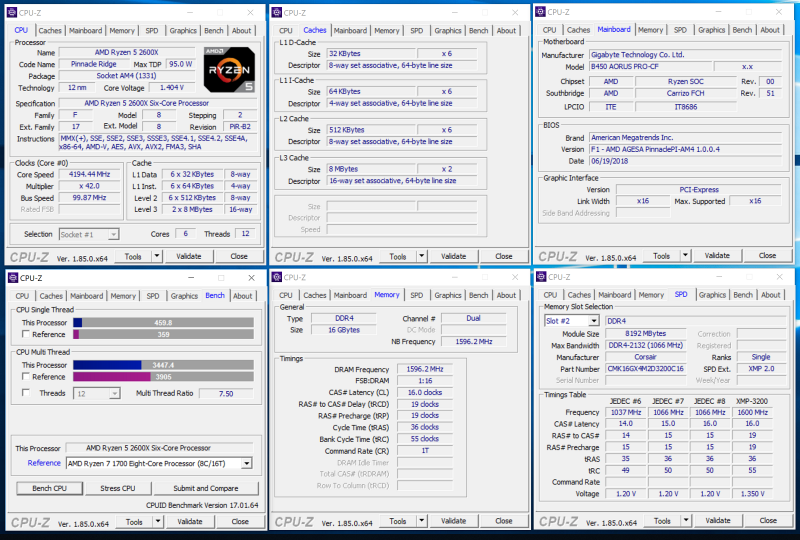Switch to Caches tab in the CPU-tab window
Screen dimensions: 800x540
click(50, 31)
